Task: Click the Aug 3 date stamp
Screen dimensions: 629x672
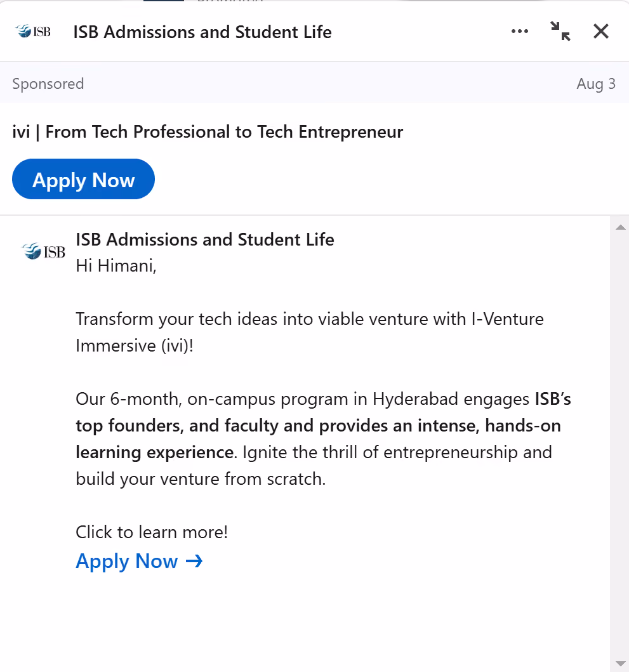Action: pyautogui.click(x=596, y=84)
